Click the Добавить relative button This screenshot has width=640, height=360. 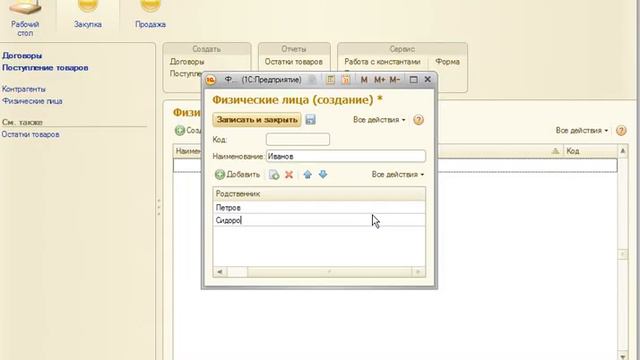point(238,175)
